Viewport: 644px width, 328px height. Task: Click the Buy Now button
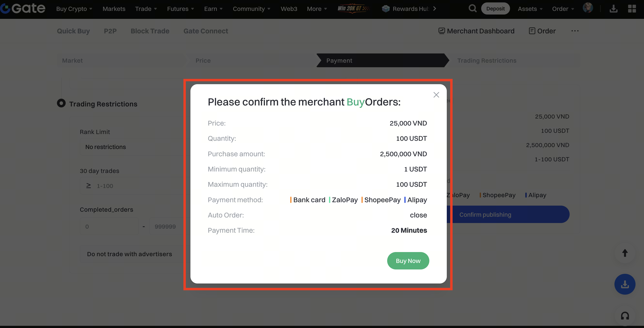[x=408, y=261]
